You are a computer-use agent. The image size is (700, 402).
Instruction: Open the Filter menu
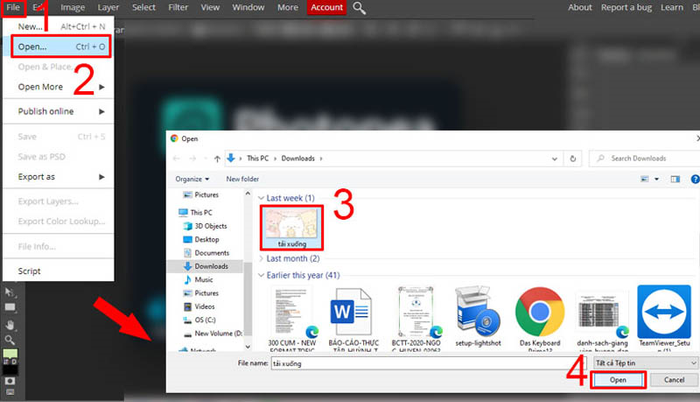[x=178, y=8]
